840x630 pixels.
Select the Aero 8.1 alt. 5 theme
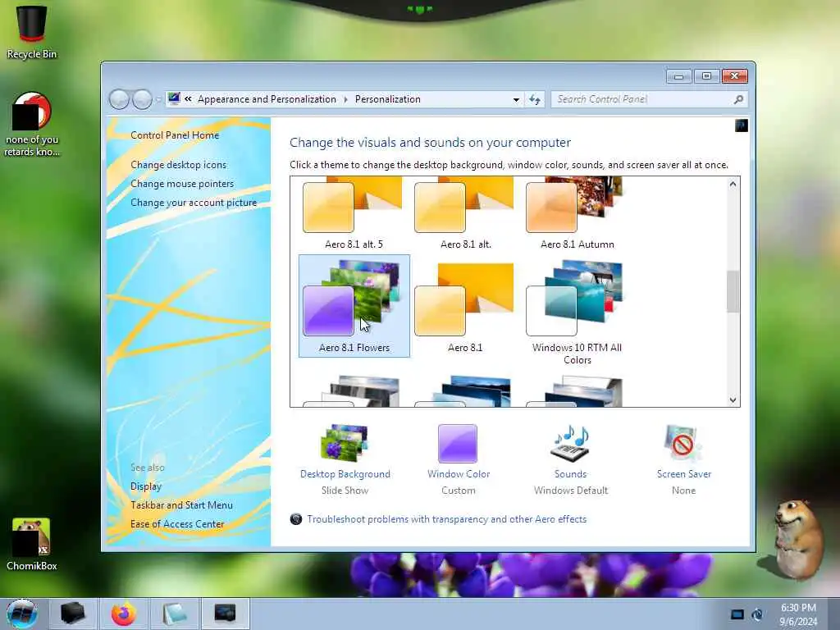[x=354, y=214]
